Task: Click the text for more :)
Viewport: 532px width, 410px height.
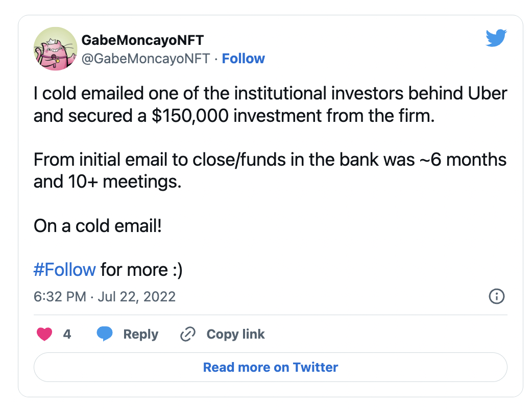Action: [141, 270]
